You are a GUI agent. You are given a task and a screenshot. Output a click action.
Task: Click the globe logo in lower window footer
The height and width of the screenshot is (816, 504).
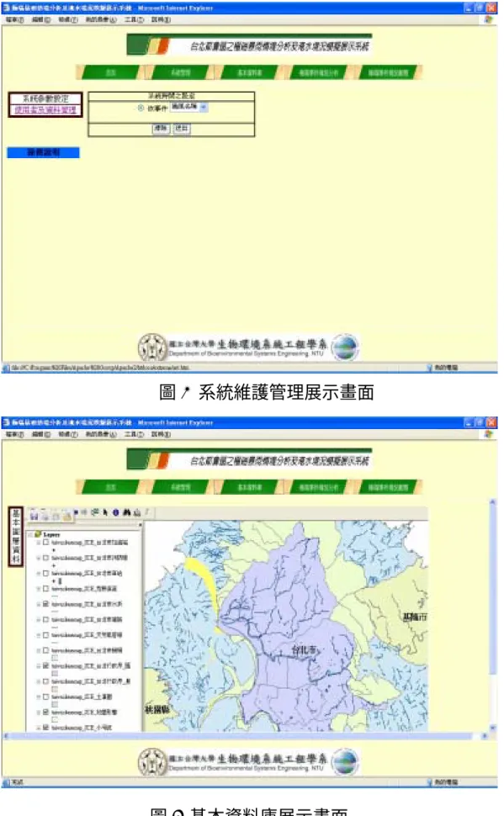[345, 761]
